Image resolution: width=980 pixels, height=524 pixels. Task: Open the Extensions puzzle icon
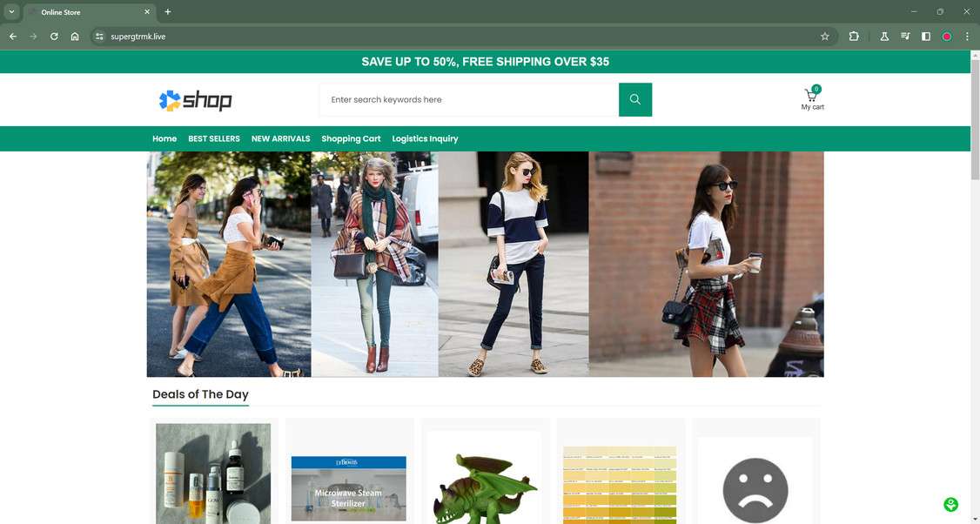pyautogui.click(x=854, y=37)
